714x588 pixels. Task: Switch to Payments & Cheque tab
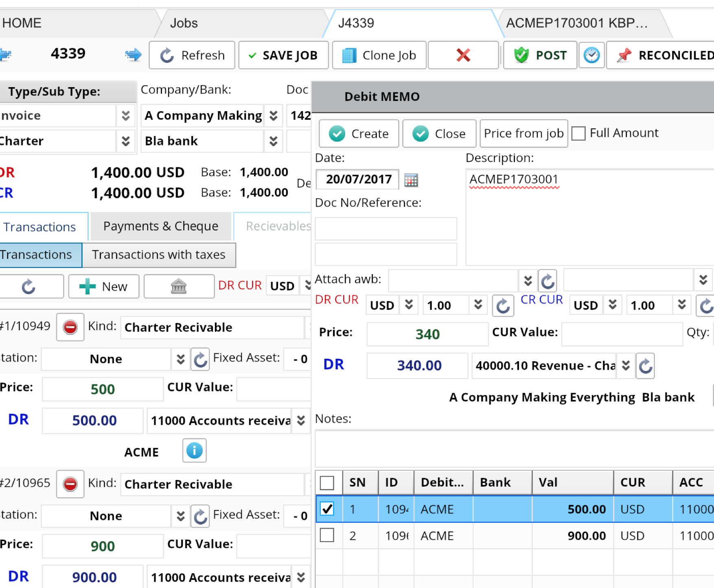[x=161, y=226]
